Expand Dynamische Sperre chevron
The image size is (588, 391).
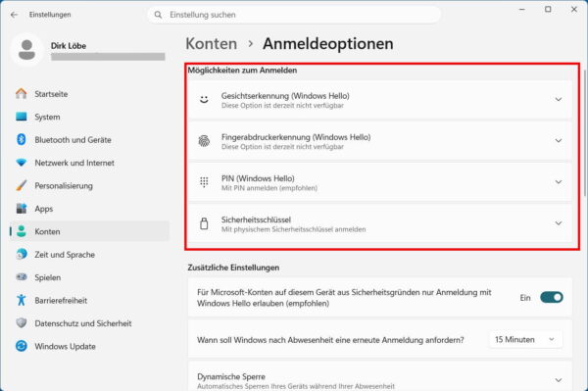(x=559, y=380)
